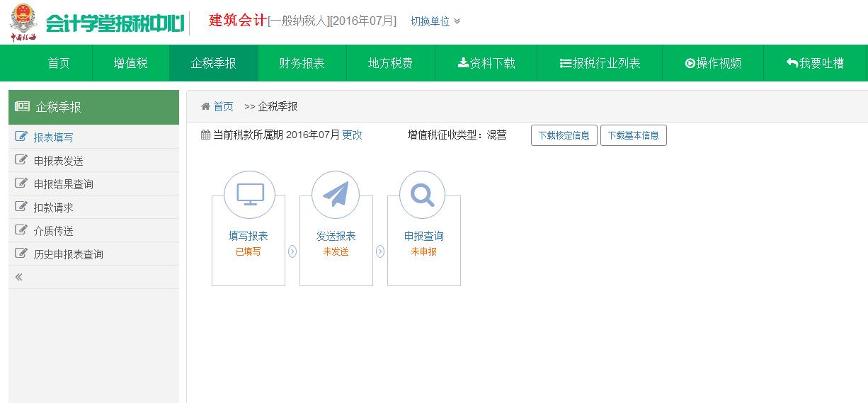
Task: Click 更改 to change the tax period
Action: (x=352, y=135)
